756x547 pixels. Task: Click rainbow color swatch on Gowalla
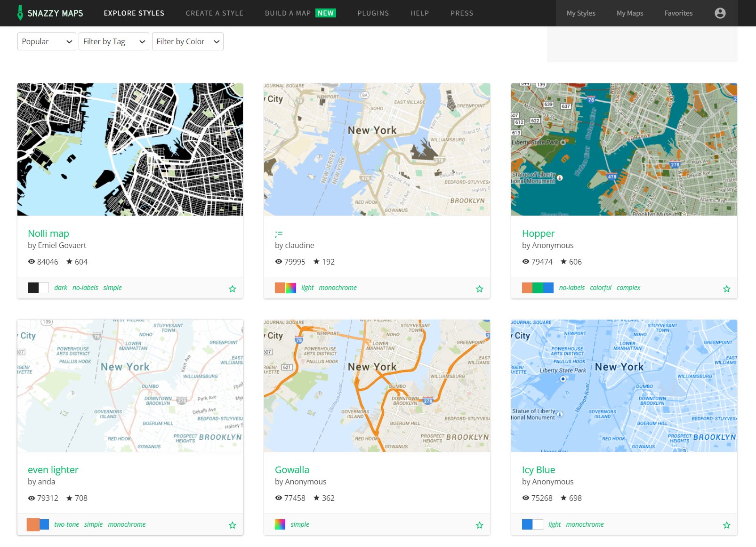coord(280,524)
